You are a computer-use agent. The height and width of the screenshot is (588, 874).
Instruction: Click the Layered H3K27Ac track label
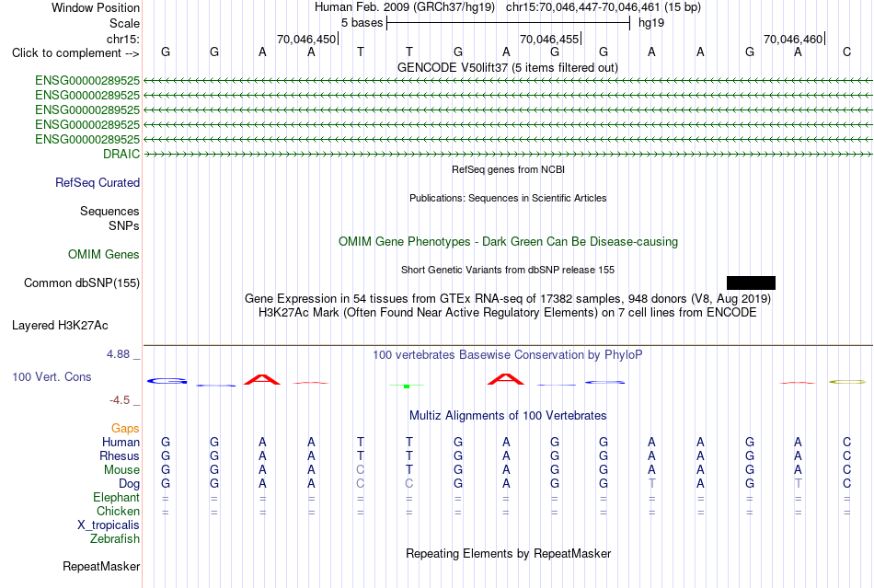point(60,326)
